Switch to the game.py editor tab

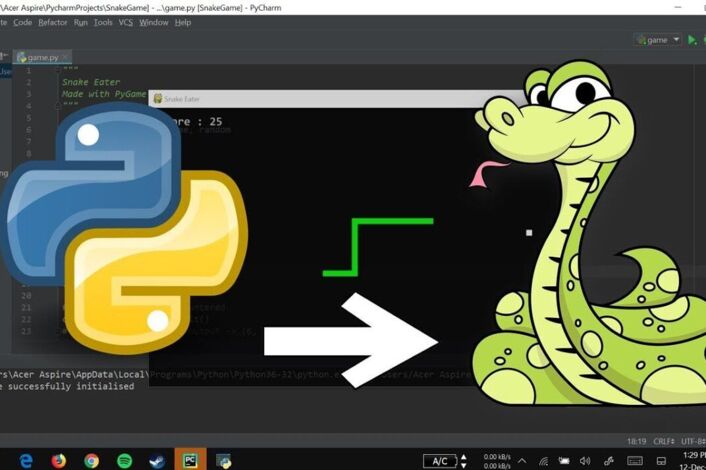[43, 57]
